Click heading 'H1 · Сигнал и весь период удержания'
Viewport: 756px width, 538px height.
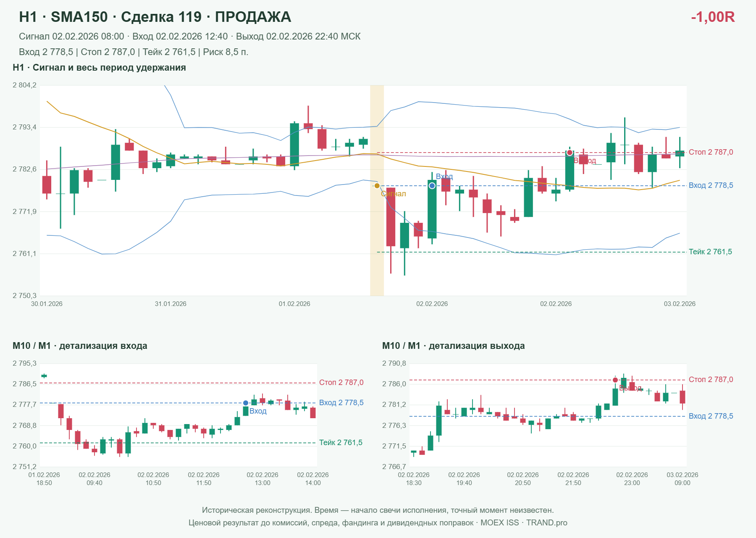pos(99,68)
